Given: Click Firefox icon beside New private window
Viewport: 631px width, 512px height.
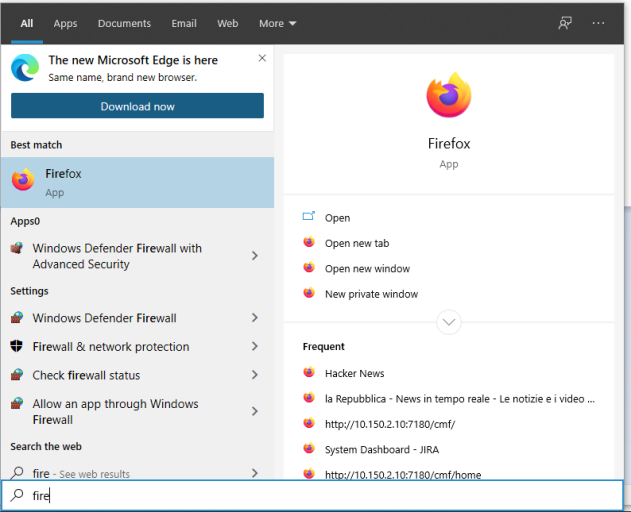Looking at the screenshot, I should [309, 293].
